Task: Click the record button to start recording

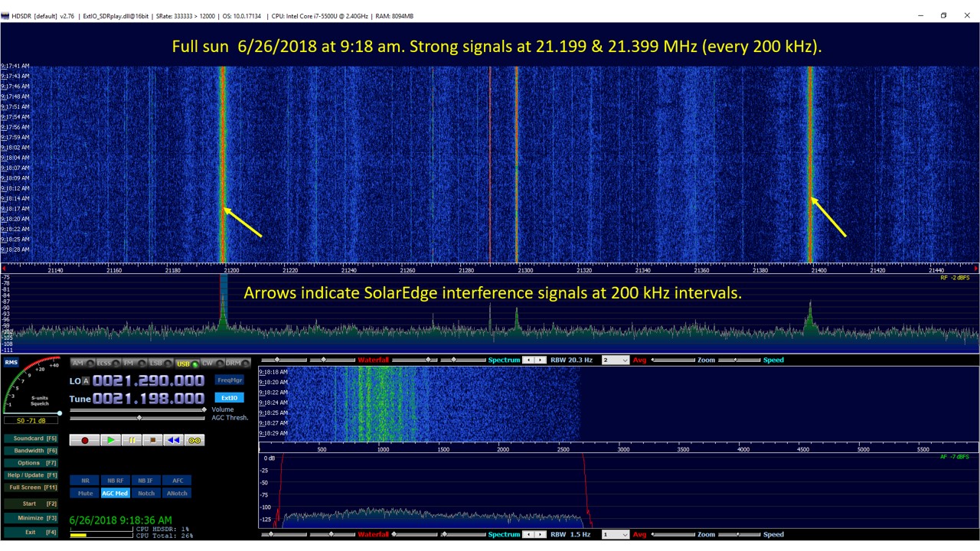Action: [85, 440]
